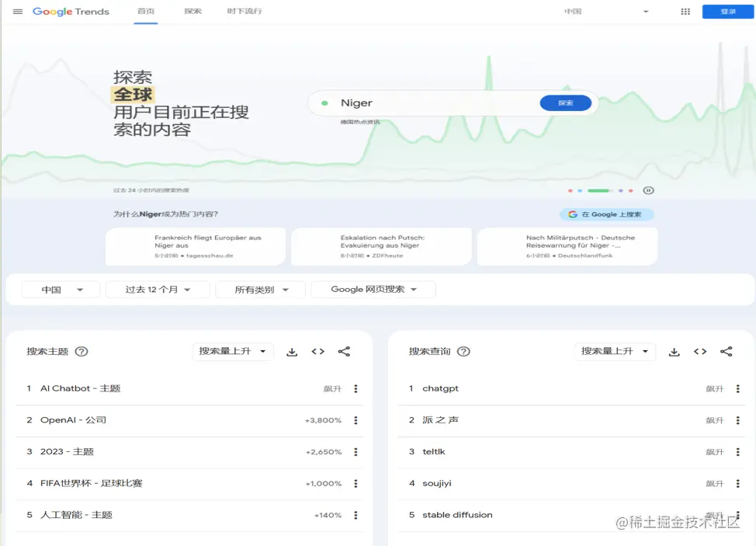Open the 2023 - 主题 entry
The width and height of the screenshot is (756, 546).
pos(67,452)
